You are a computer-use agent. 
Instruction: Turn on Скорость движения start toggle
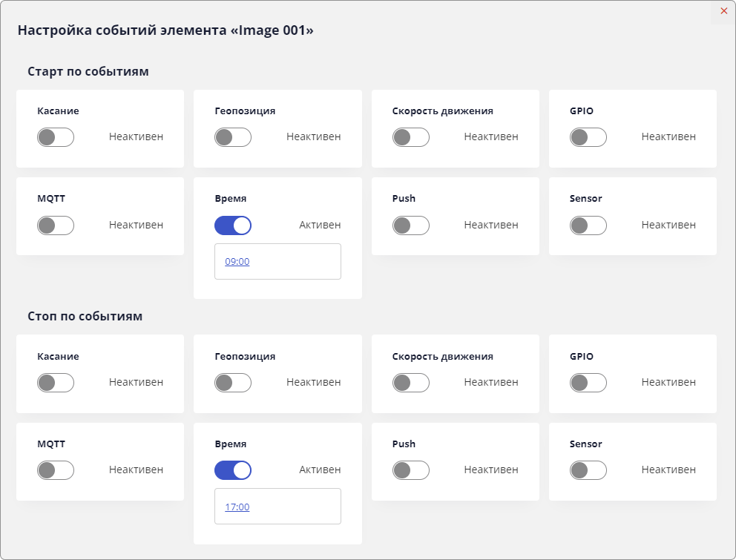411,137
